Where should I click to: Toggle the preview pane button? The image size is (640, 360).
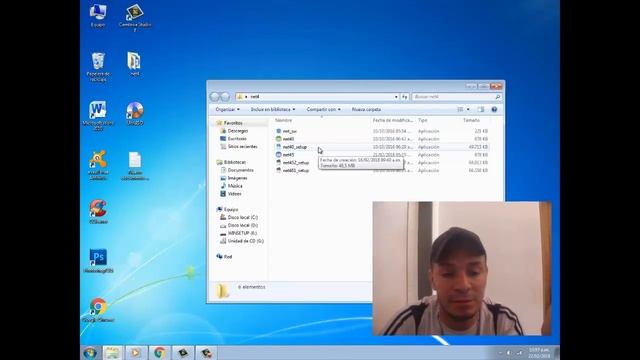click(x=481, y=109)
